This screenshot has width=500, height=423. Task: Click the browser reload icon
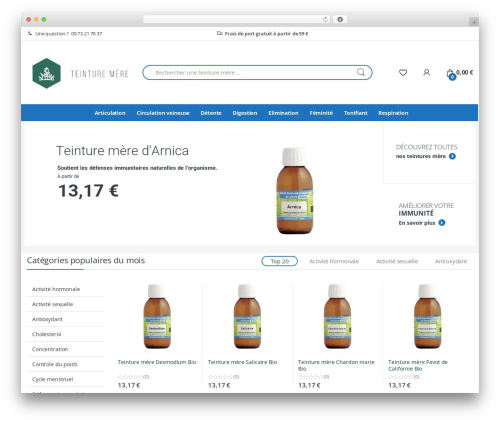pyautogui.click(x=325, y=19)
